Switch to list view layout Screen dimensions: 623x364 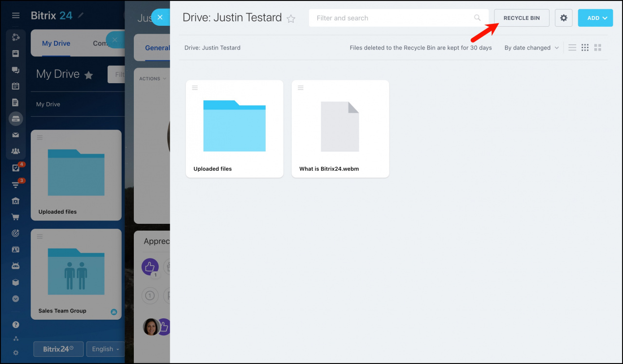(x=572, y=48)
